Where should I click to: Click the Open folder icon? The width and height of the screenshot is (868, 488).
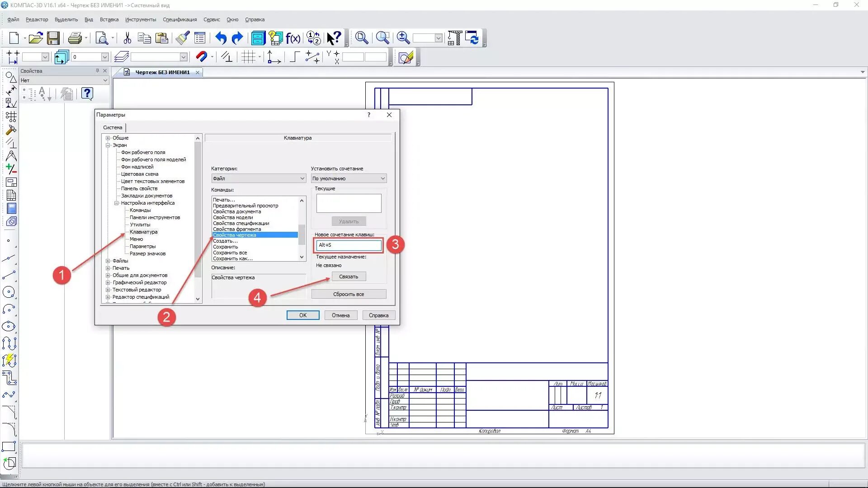click(x=35, y=38)
